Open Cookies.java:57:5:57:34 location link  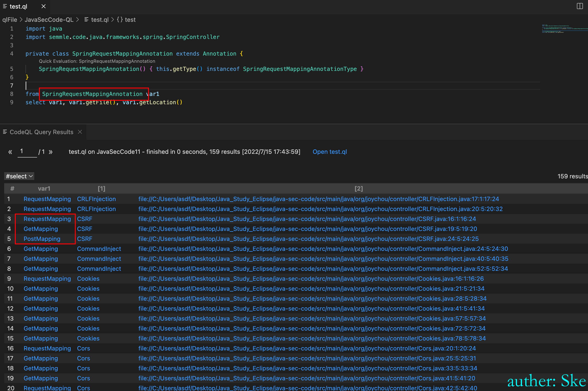(x=312, y=319)
